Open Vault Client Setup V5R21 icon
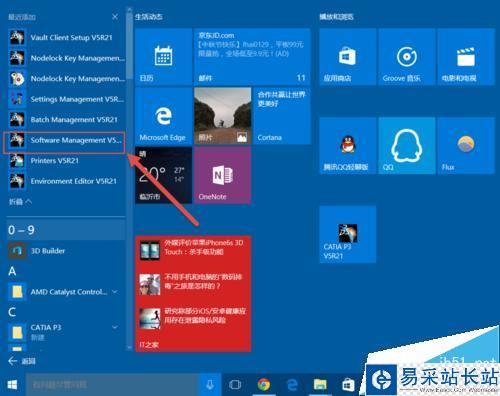Image resolution: width=500 pixels, height=396 pixels. click(x=17, y=37)
